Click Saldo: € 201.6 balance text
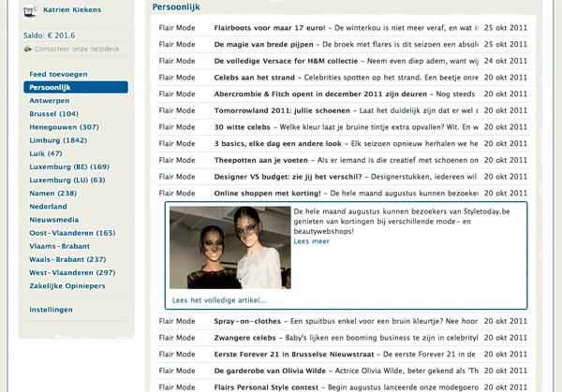 pos(50,36)
